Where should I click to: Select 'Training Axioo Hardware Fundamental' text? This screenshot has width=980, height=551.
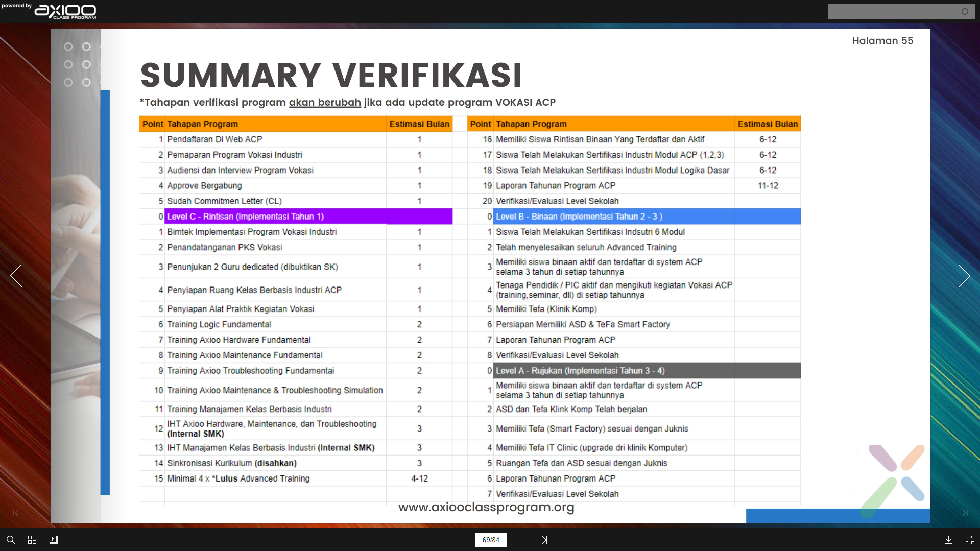click(x=238, y=340)
